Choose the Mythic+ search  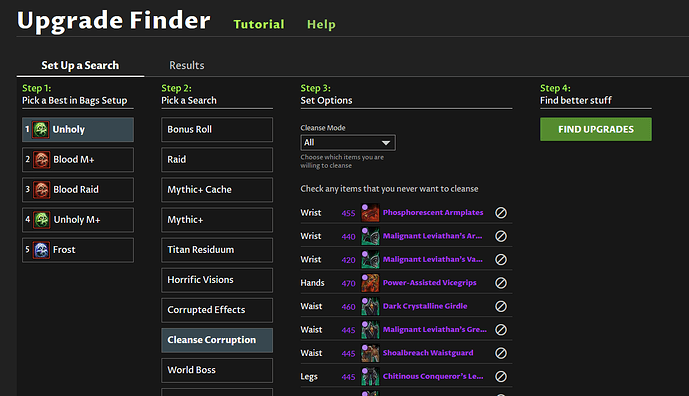[x=217, y=220]
